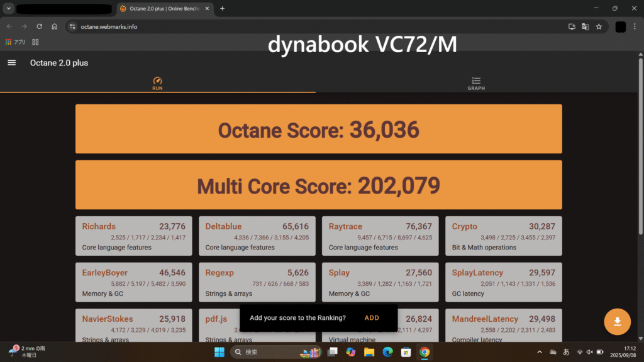Screen dimensions: 644x362
Task: Select the Regexp result card
Action: point(257,282)
